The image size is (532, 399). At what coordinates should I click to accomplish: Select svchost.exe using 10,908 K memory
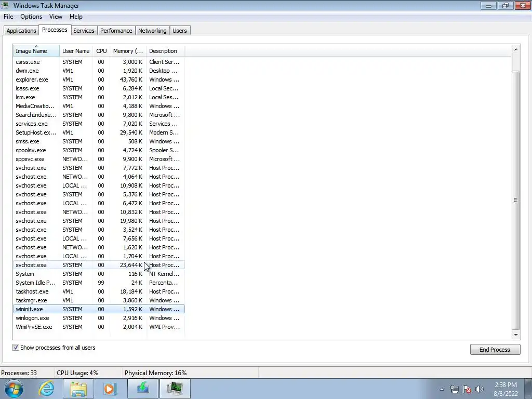99,185
